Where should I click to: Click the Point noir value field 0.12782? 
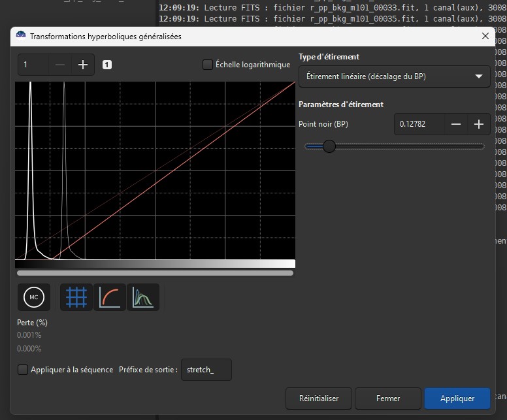coord(418,124)
